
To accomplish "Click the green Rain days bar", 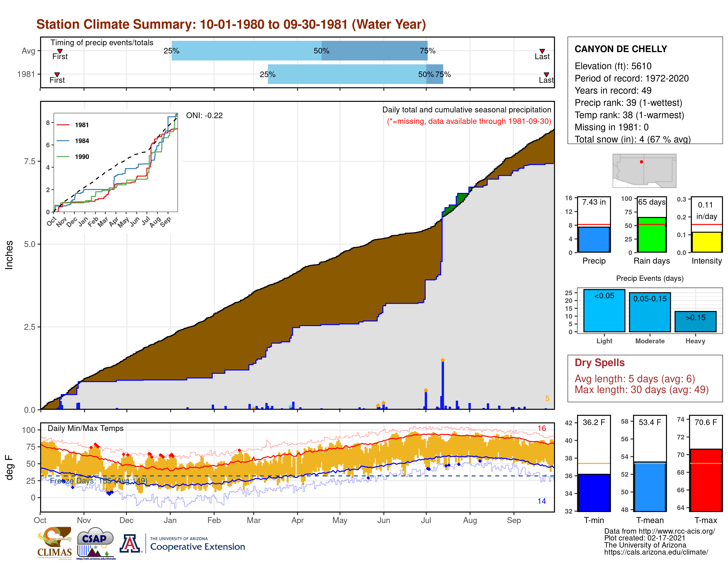I will [652, 235].
